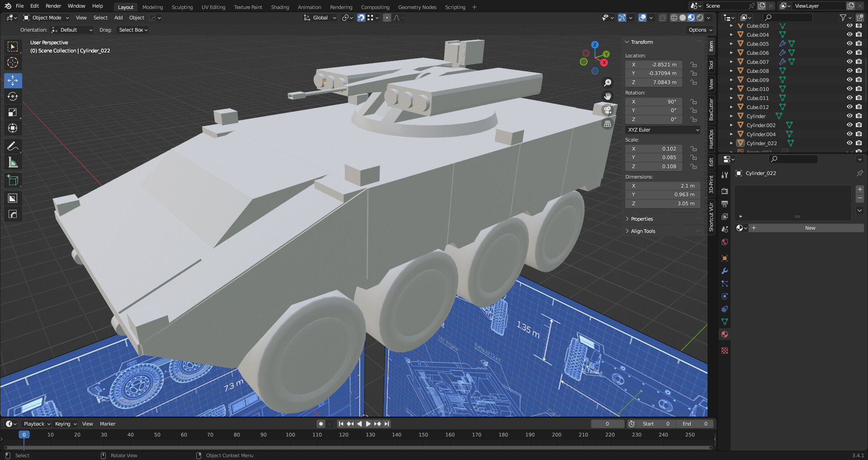Viewport: 868px width, 460px height.
Task: Select the Add Cube tool
Action: 13,180
